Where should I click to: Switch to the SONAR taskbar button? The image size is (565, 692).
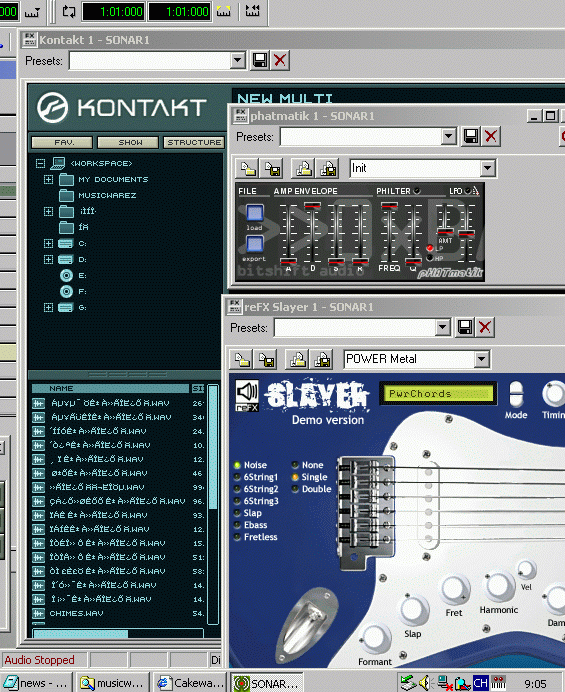267,683
